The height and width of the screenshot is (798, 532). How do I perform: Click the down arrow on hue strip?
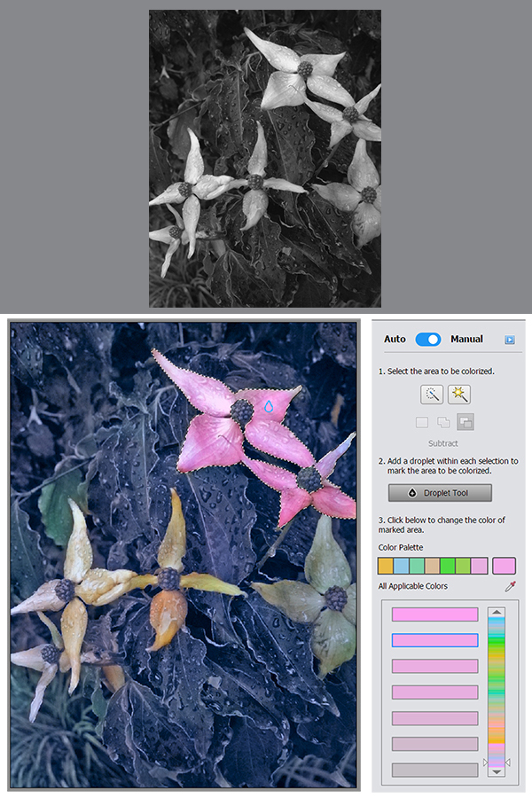coord(497,771)
